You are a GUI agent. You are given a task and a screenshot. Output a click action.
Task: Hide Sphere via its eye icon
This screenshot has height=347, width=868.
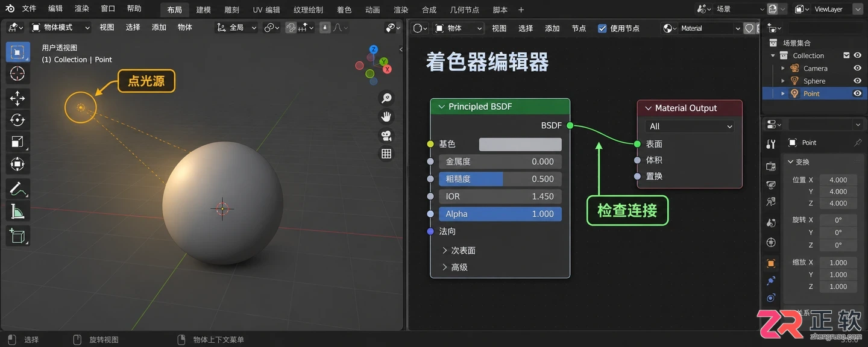tap(857, 81)
